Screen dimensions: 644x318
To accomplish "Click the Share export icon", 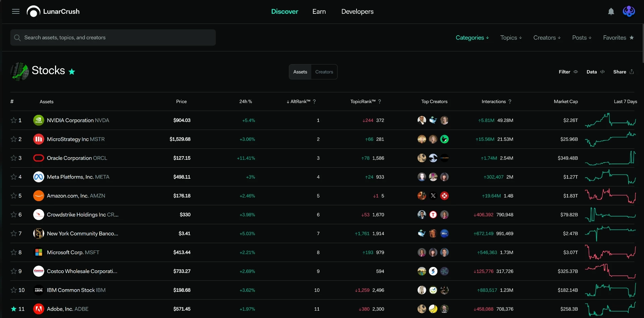I will pos(632,72).
